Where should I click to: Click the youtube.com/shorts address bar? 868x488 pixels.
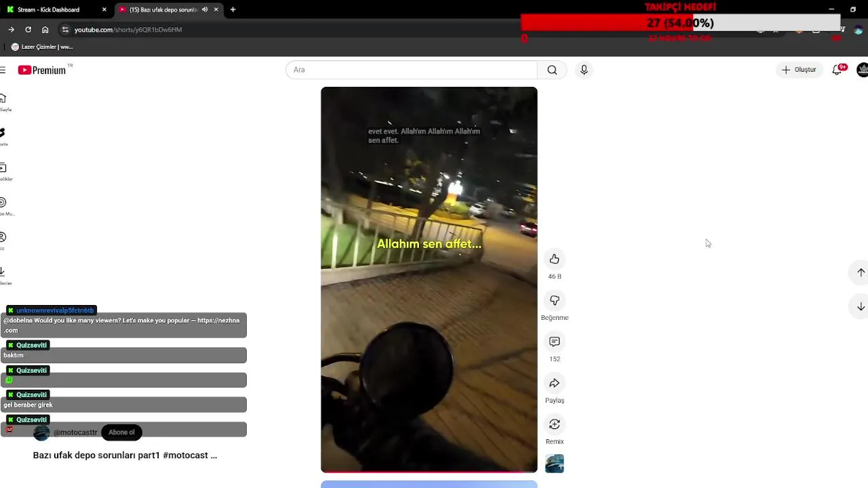coord(128,30)
